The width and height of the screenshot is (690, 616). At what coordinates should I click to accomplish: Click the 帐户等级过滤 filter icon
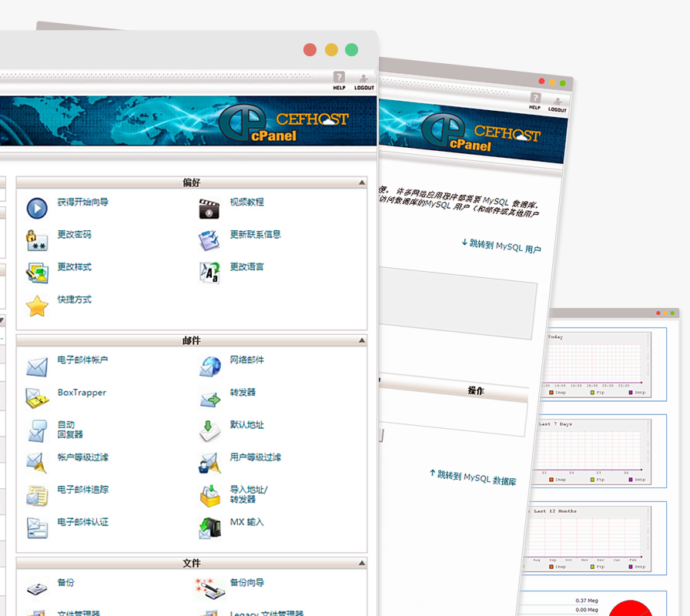[36, 464]
